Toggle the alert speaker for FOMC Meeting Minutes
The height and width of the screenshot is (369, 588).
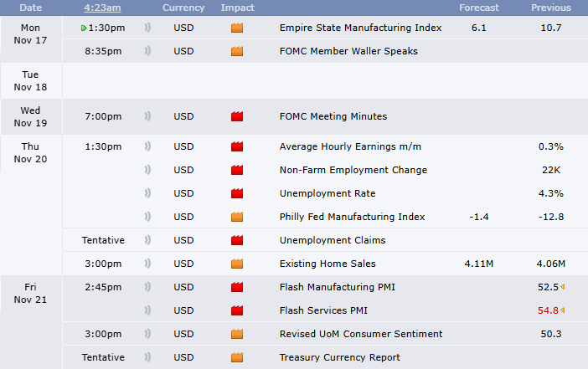148,116
